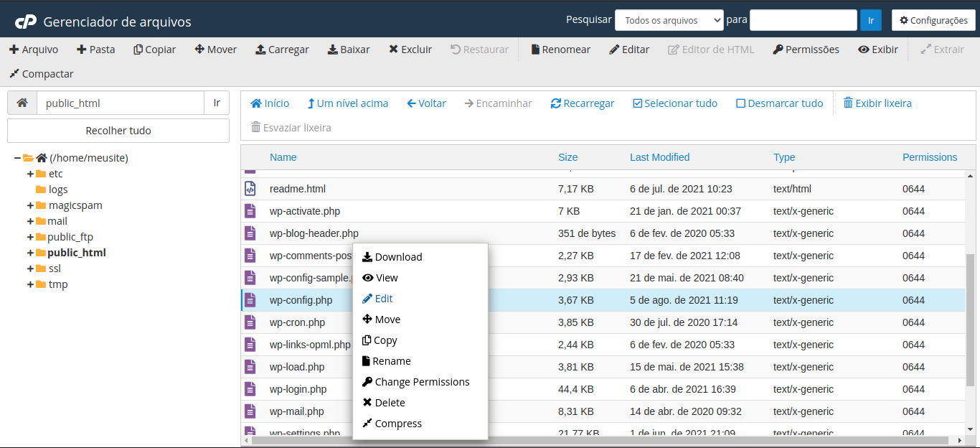Click the Ir button beside path field
Image resolution: width=980 pixels, height=448 pixels.
coord(217,103)
